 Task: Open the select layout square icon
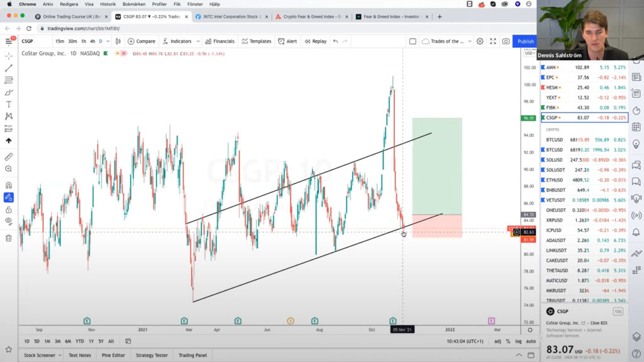[413, 41]
